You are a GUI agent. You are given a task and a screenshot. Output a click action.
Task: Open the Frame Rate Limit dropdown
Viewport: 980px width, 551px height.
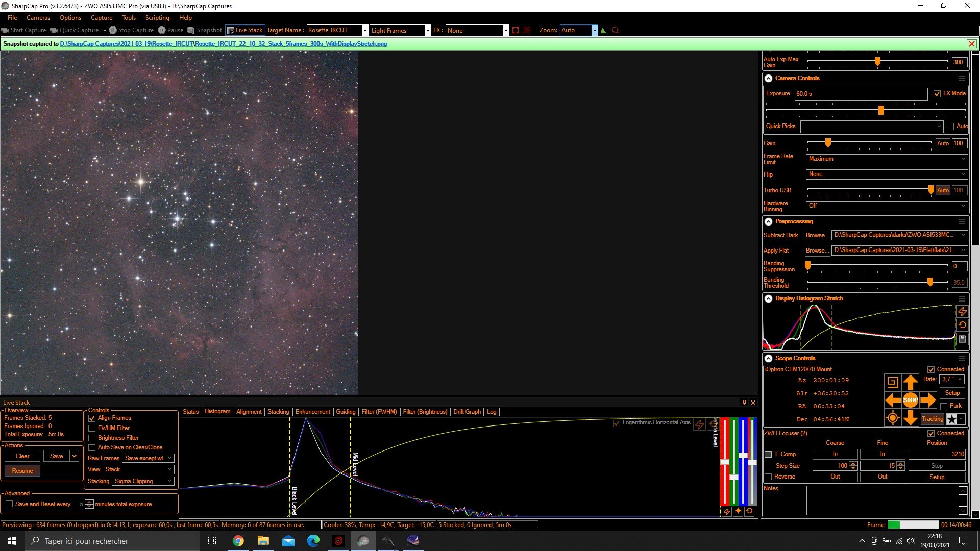coord(887,159)
